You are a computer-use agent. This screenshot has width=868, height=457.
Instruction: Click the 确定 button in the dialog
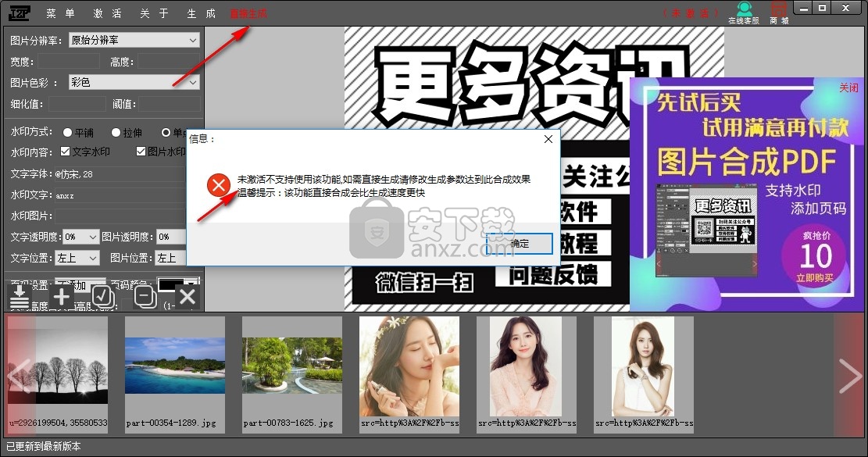[x=519, y=244]
